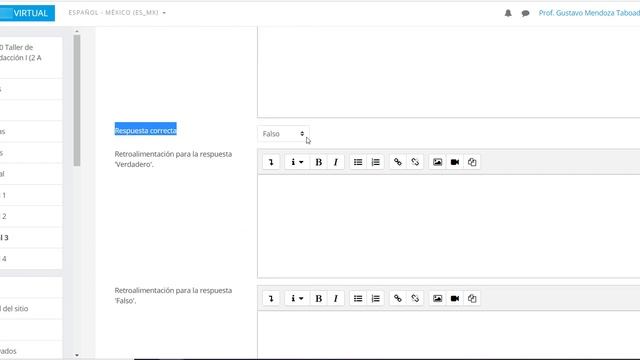Click 'Retroalimentación para la respuesta Verdadero' label
Viewport: 640px width, 360px height.
(x=173, y=159)
